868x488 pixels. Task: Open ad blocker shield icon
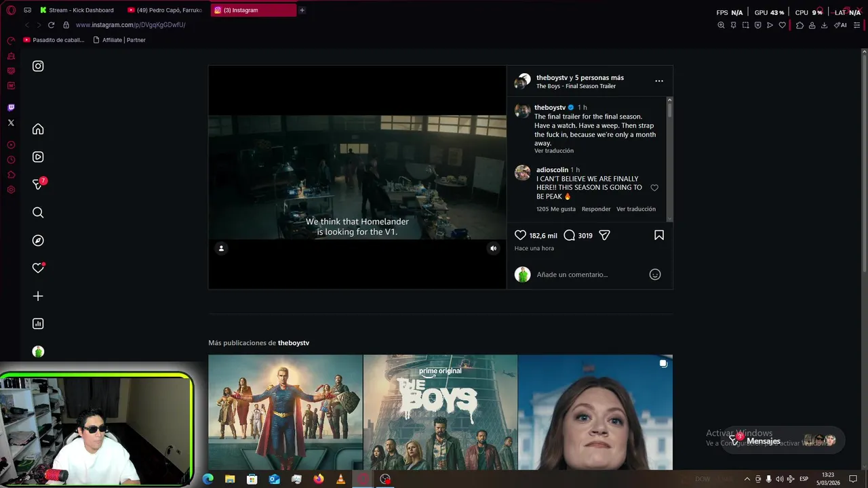[x=757, y=25]
